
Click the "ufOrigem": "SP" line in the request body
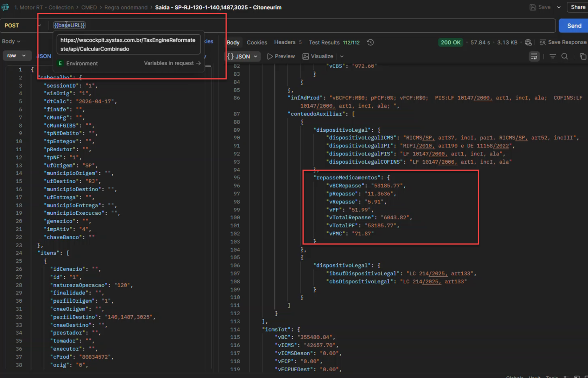tap(71, 165)
